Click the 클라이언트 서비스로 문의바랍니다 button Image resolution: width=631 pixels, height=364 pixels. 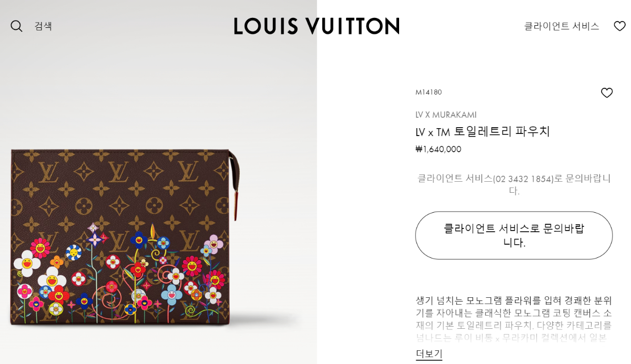pos(514,235)
